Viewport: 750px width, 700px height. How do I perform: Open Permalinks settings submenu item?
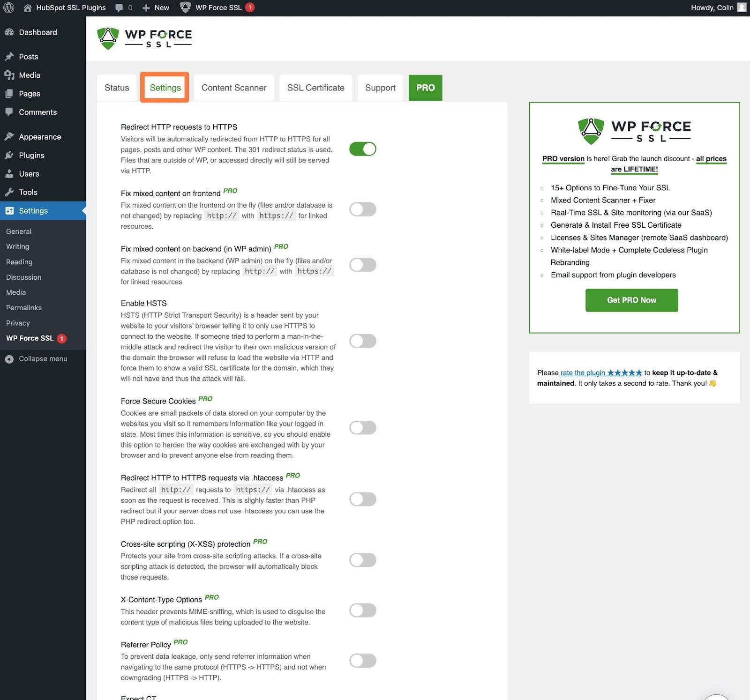pyautogui.click(x=24, y=308)
